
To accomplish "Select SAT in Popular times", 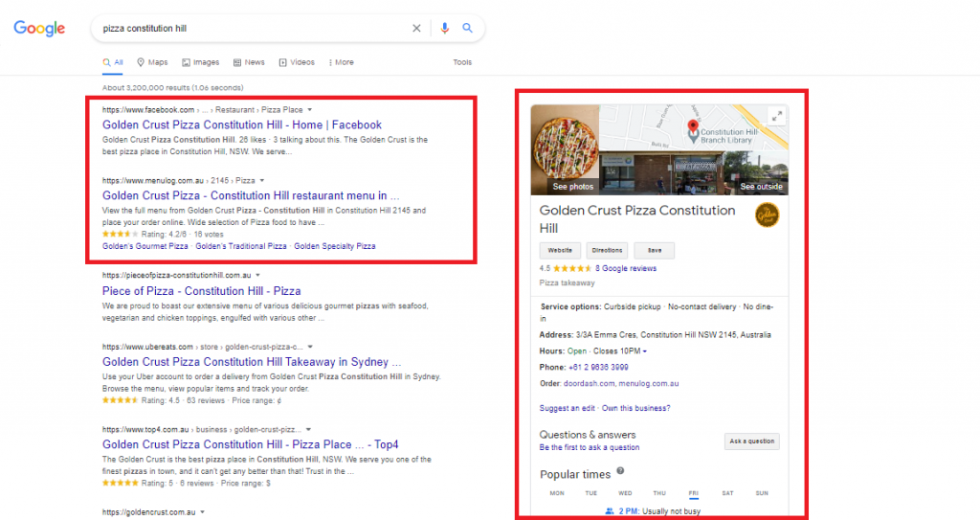I will (727, 493).
